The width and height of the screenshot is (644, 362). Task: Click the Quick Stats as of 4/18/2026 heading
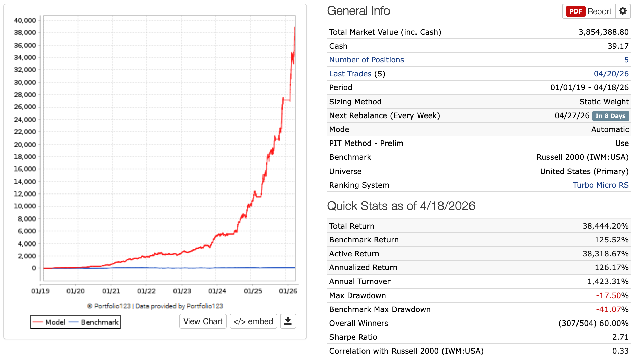401,206
